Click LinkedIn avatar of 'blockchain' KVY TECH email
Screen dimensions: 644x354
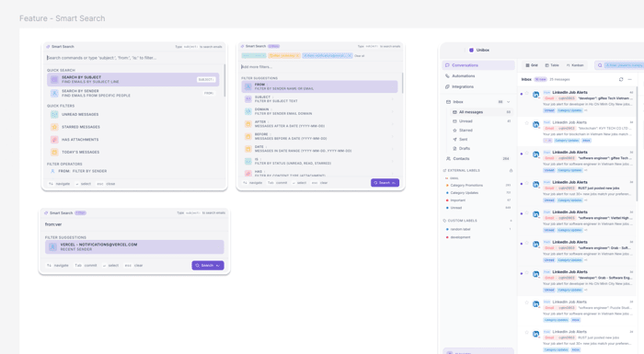pyautogui.click(x=536, y=124)
